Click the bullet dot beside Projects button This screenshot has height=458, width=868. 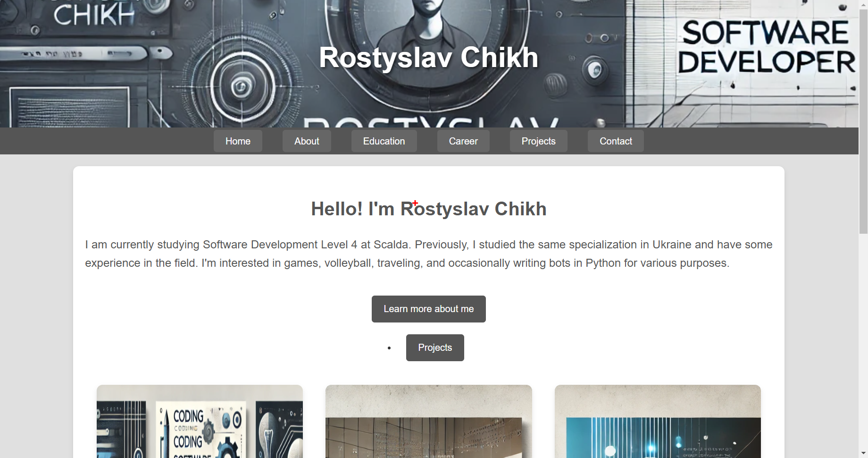point(389,348)
